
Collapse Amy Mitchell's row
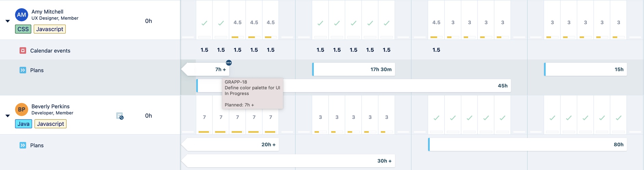pyautogui.click(x=8, y=21)
